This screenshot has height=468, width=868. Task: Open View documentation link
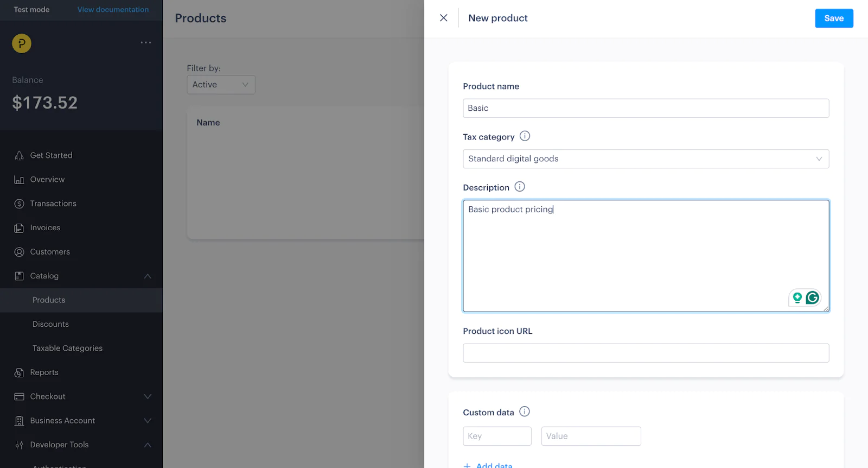click(x=113, y=10)
